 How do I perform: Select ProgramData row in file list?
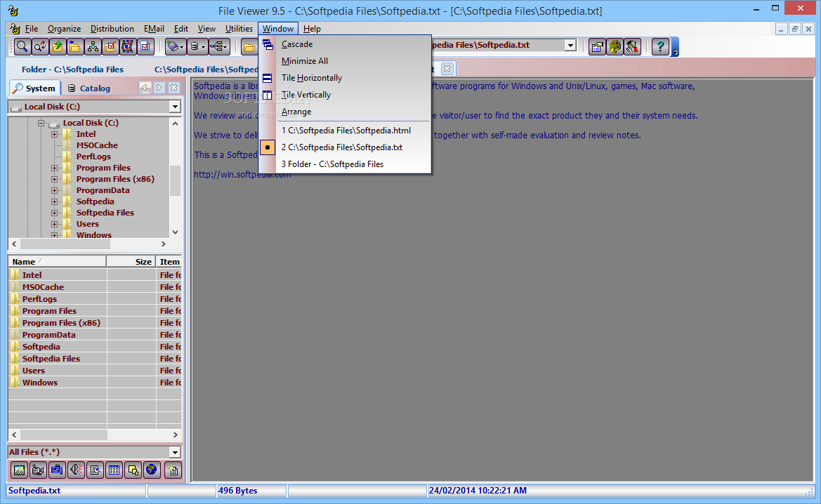(x=95, y=335)
